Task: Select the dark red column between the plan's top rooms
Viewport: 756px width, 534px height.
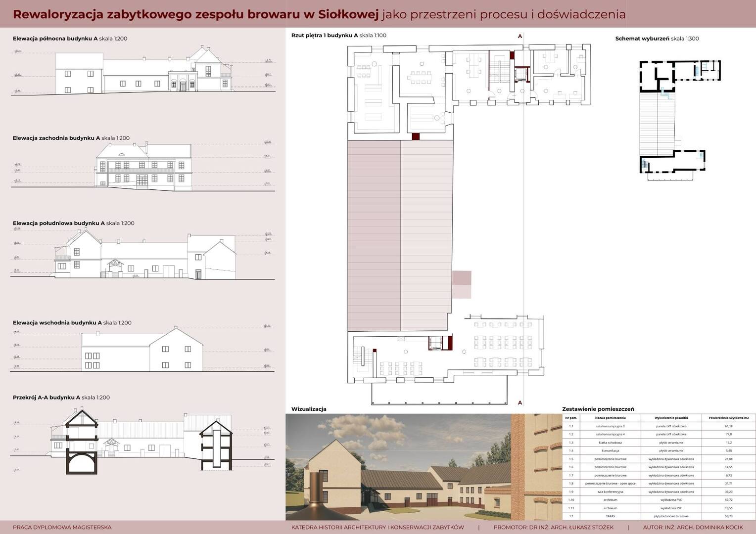Action: coord(416,136)
